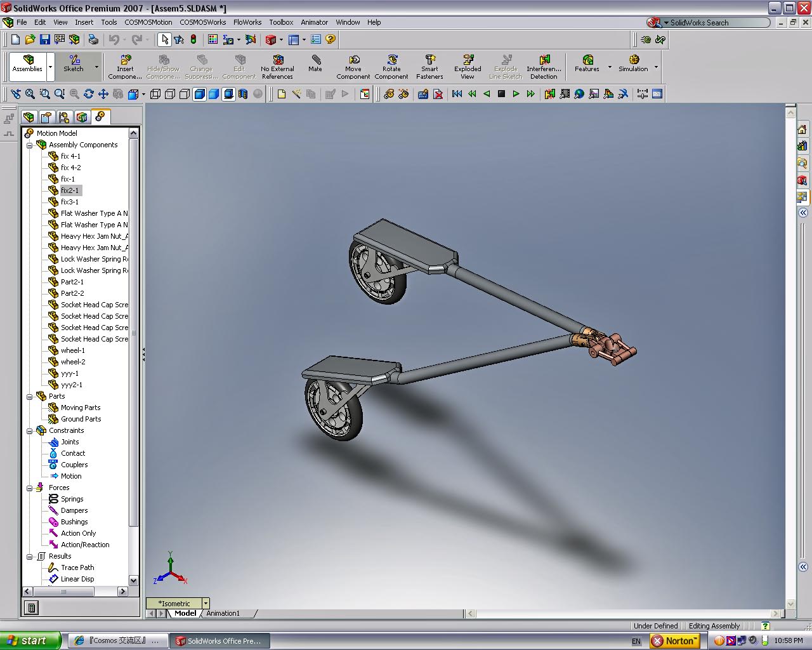Open the Sketch toolbar dropdown arrow
The image size is (812, 650).
click(x=96, y=67)
